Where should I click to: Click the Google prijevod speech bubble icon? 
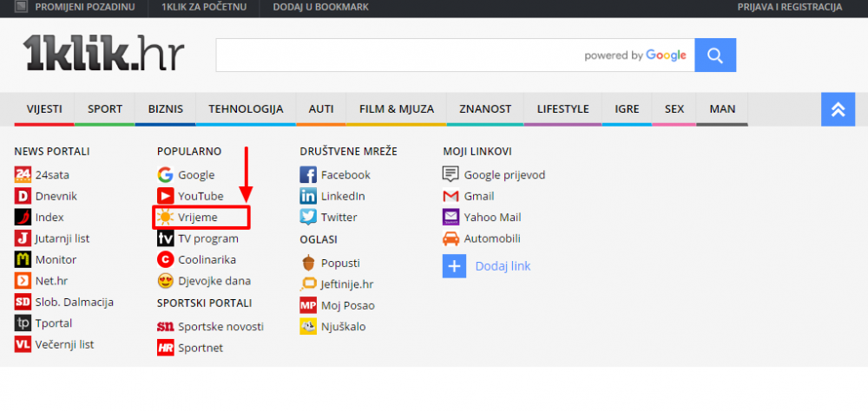tap(451, 175)
